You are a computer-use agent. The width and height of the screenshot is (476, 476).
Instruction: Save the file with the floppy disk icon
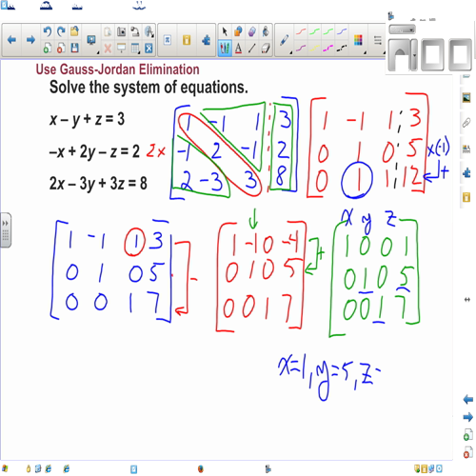[74, 49]
